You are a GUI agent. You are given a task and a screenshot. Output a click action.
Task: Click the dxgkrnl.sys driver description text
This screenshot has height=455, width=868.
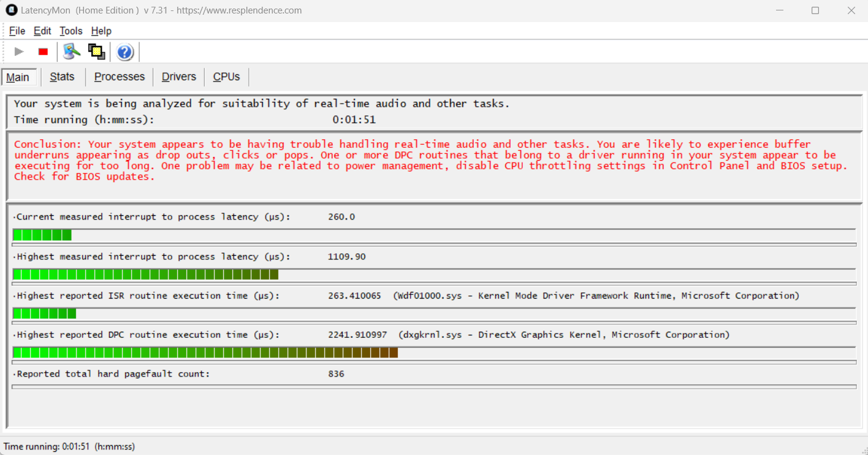point(564,335)
